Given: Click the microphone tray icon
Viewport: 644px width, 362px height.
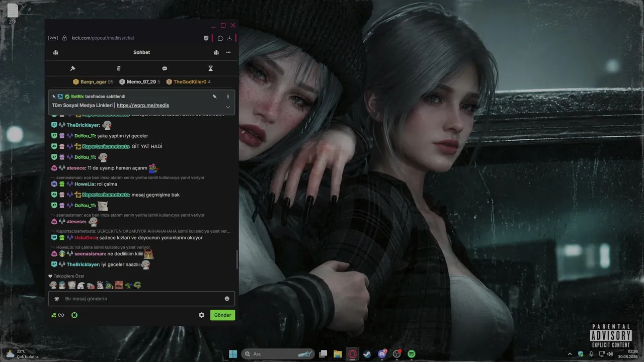Looking at the screenshot, I should click(591, 354).
